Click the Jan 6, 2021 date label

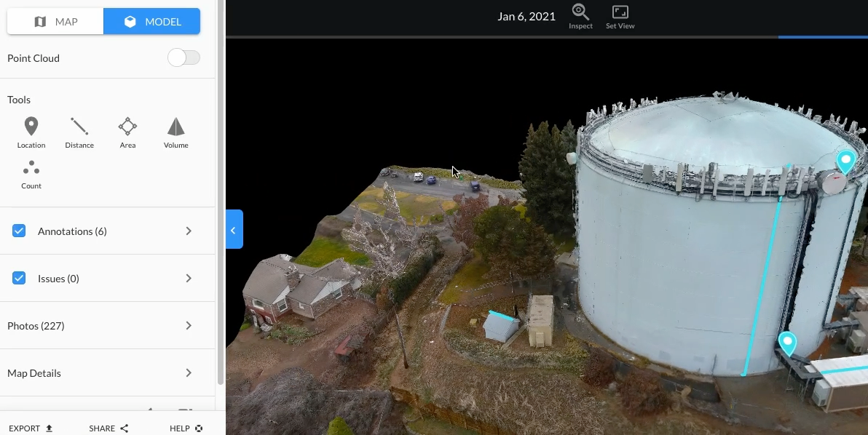(x=526, y=16)
